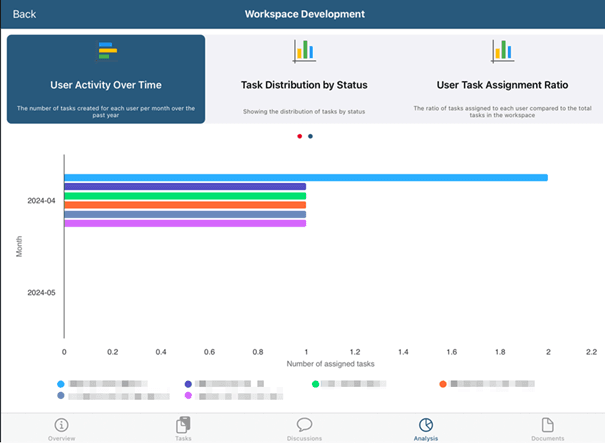
Task: Select the User Activity Over Time card
Action: click(x=106, y=80)
